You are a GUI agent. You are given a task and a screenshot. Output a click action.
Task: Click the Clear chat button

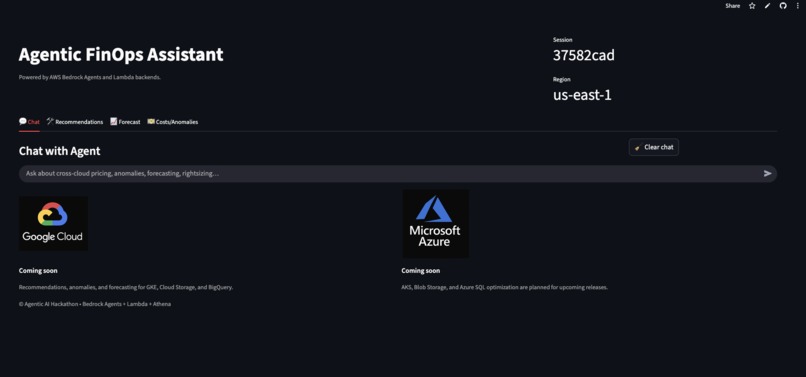click(x=654, y=147)
